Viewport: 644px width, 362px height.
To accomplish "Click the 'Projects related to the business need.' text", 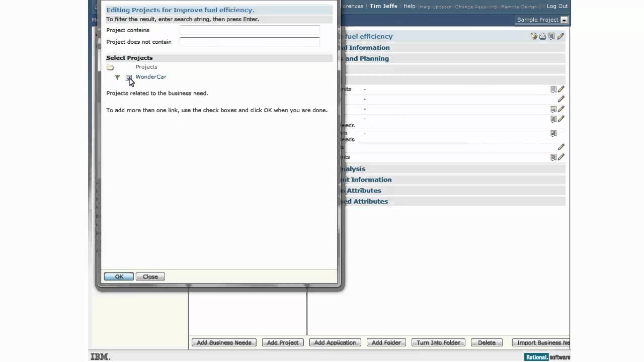I will tap(157, 93).
